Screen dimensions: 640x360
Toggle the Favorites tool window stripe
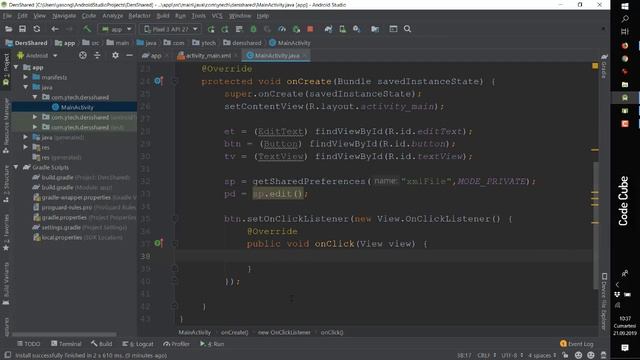coord(6,231)
